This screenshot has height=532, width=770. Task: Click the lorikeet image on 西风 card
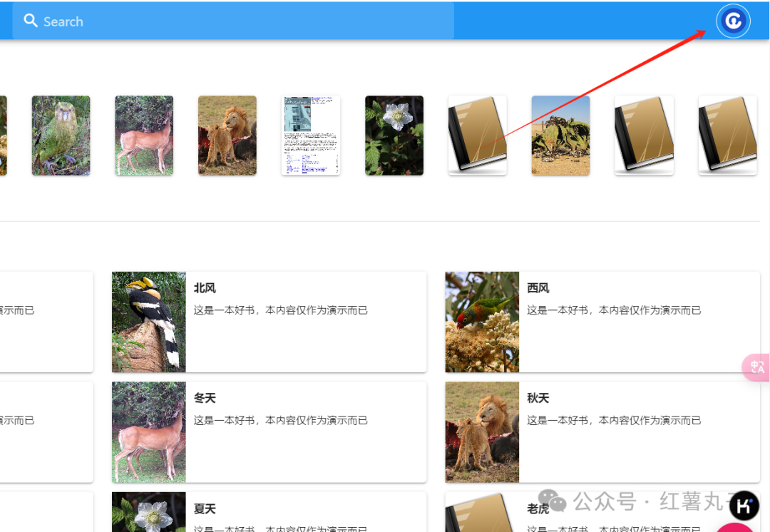(482, 322)
